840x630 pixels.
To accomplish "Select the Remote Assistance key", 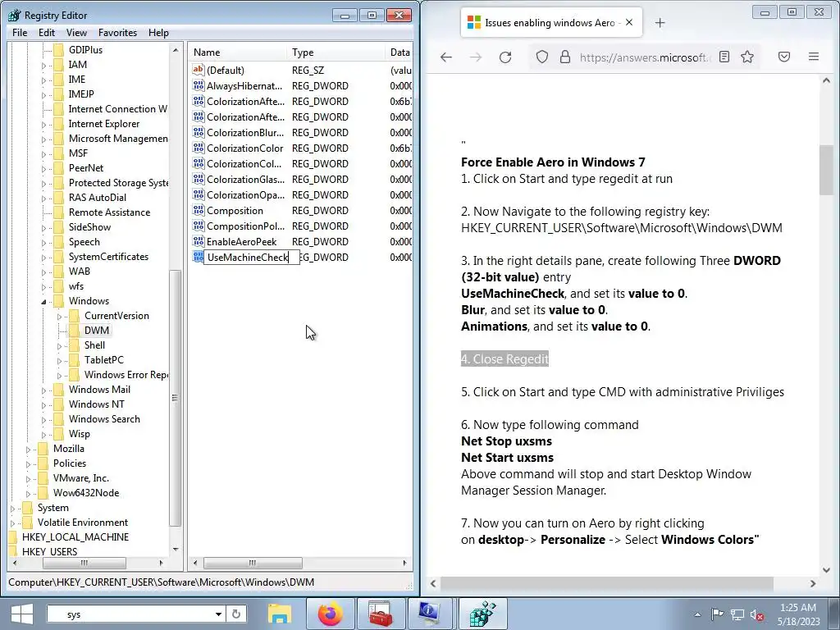I will coord(109,212).
